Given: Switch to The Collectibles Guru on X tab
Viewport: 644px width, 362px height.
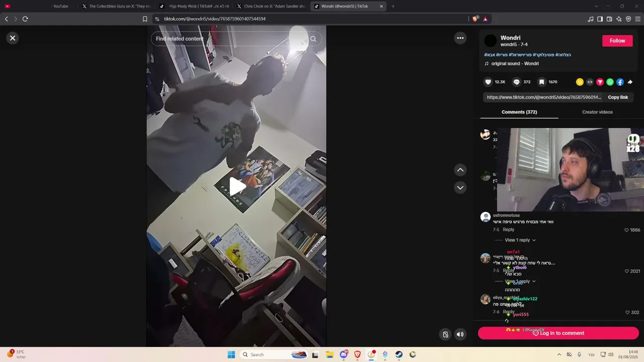Looking at the screenshot, I should tap(115, 6).
